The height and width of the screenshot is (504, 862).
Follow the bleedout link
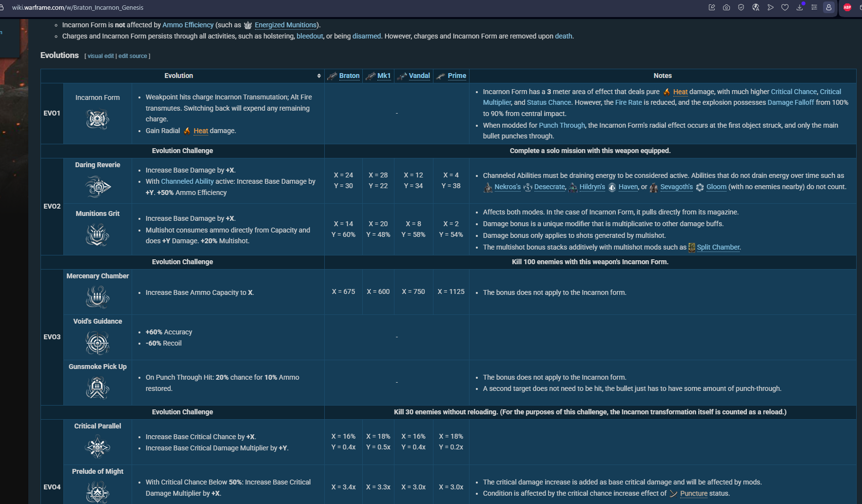pyautogui.click(x=310, y=36)
